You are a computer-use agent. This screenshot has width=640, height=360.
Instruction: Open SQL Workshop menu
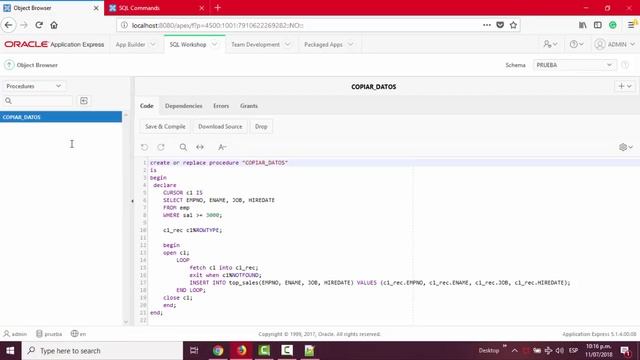click(188, 44)
